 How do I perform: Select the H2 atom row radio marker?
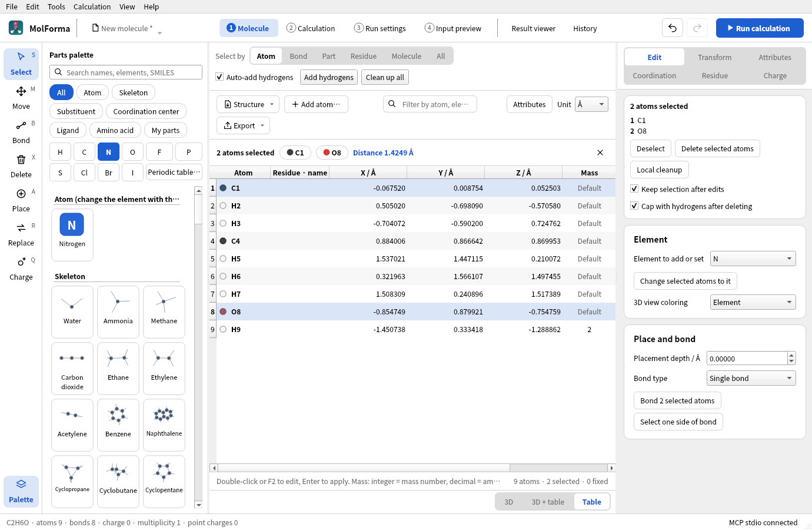[223, 206]
